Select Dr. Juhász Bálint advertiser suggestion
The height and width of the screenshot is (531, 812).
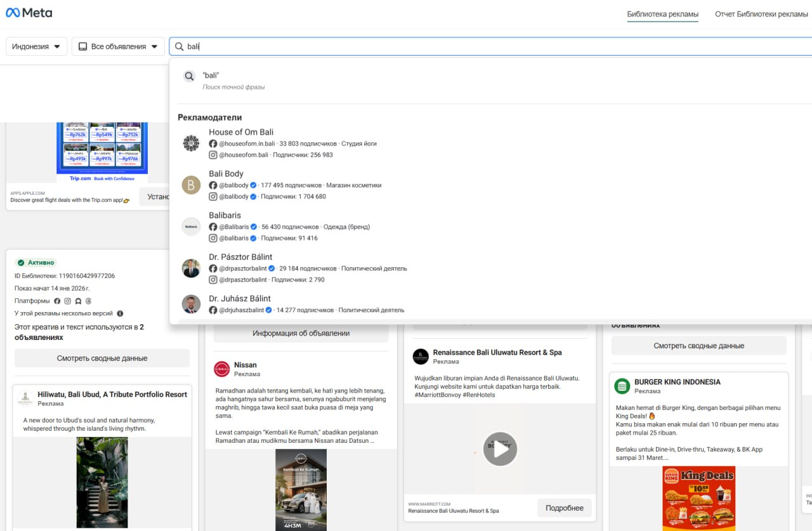click(490, 305)
